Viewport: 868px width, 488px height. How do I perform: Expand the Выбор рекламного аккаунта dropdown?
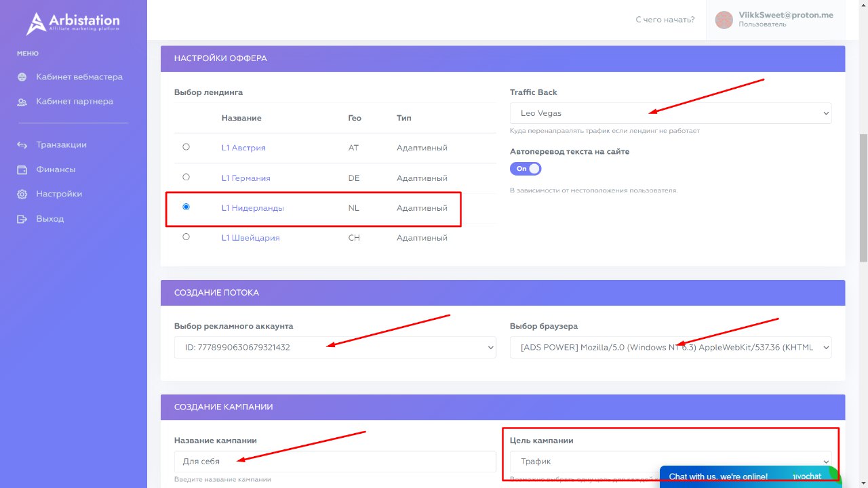335,348
